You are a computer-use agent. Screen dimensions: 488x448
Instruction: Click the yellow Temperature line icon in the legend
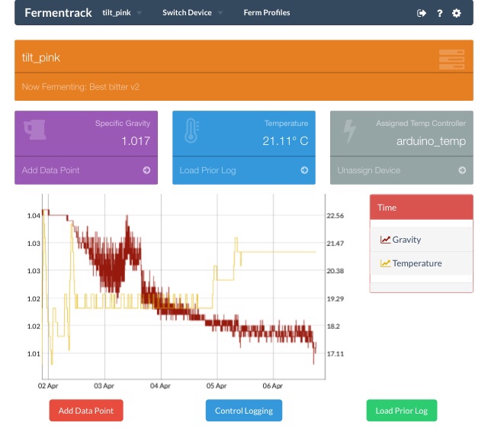coord(385,263)
